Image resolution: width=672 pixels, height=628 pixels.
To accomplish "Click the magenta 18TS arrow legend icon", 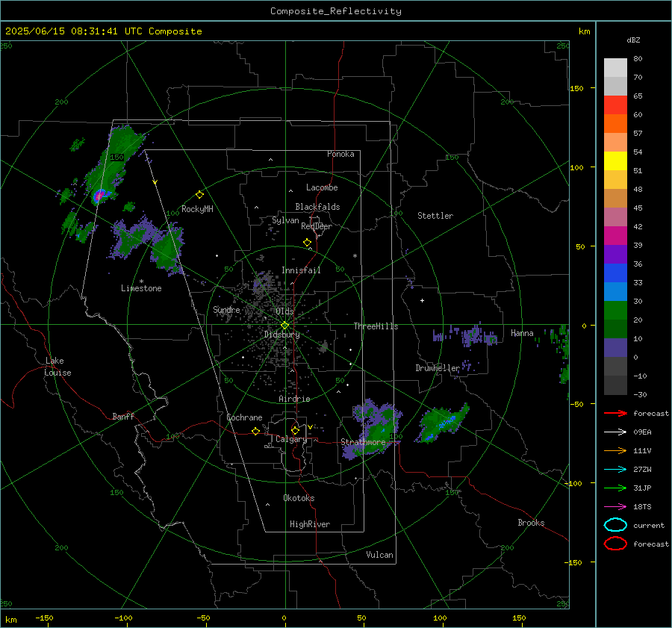I will (615, 507).
